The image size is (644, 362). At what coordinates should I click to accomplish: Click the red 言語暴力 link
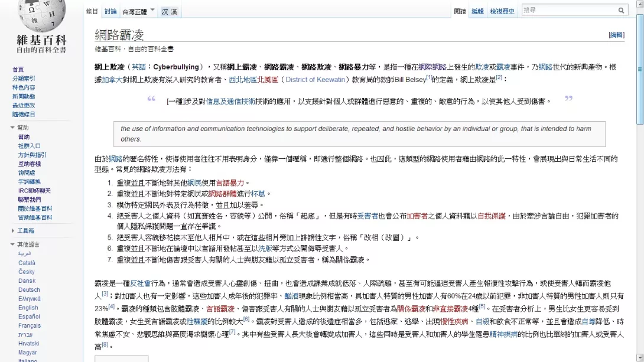(230, 183)
